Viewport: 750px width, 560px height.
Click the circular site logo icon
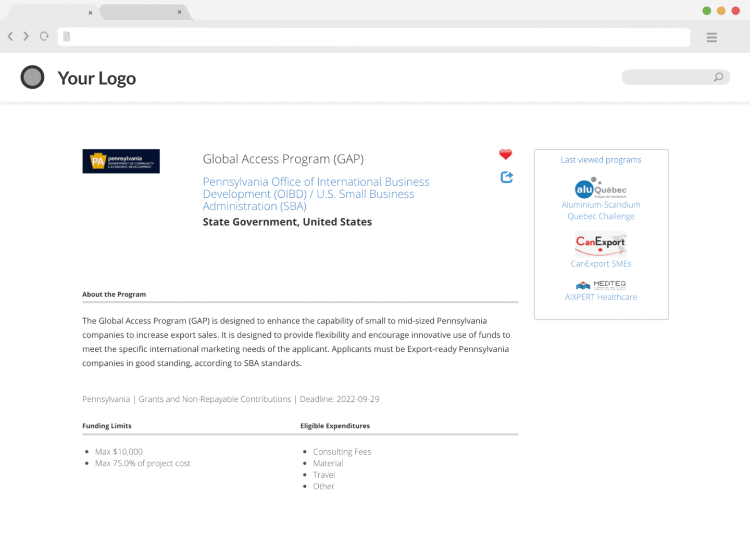pyautogui.click(x=32, y=78)
